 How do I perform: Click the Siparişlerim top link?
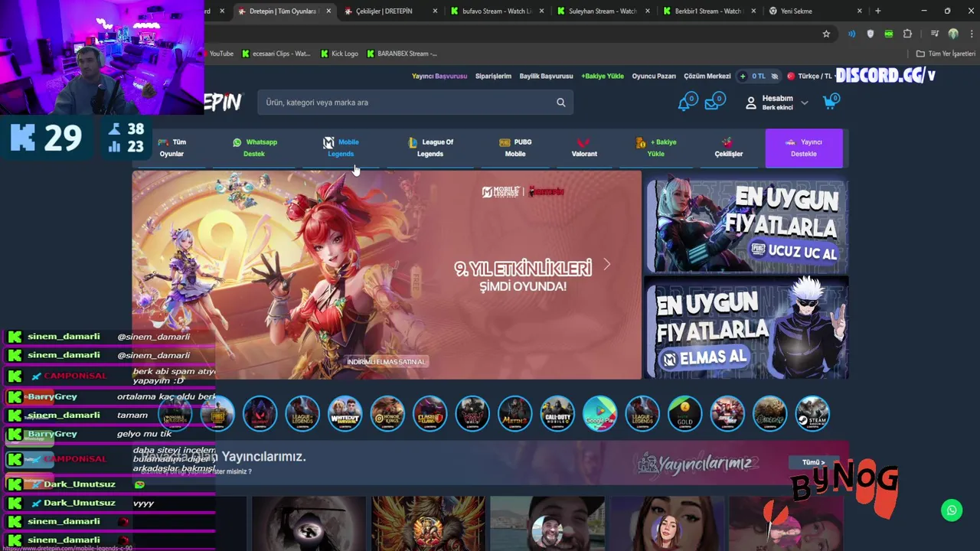pos(493,77)
